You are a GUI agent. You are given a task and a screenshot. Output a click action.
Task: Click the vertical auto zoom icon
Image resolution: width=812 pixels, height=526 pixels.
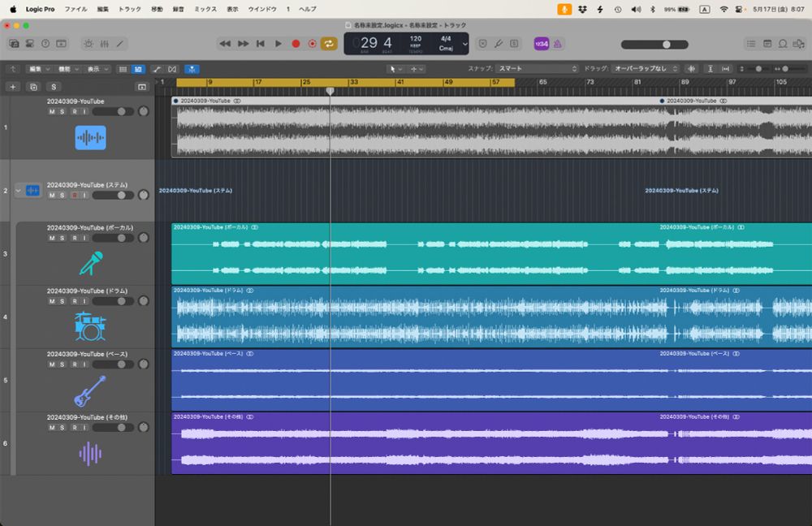(x=710, y=69)
